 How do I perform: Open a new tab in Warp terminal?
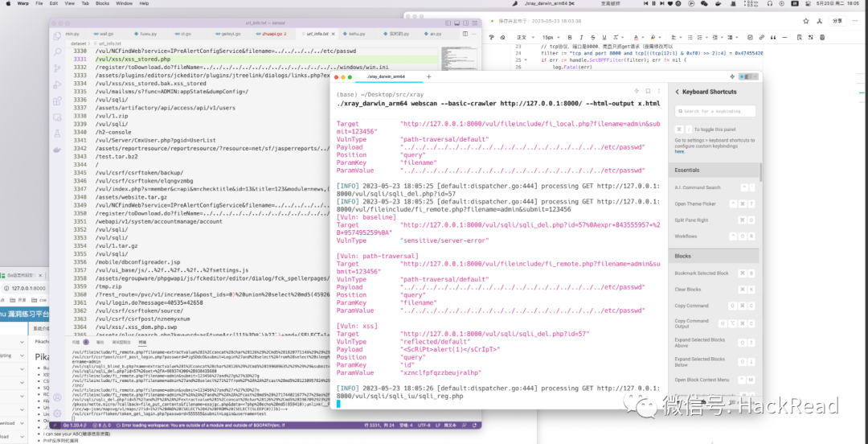click(x=428, y=76)
